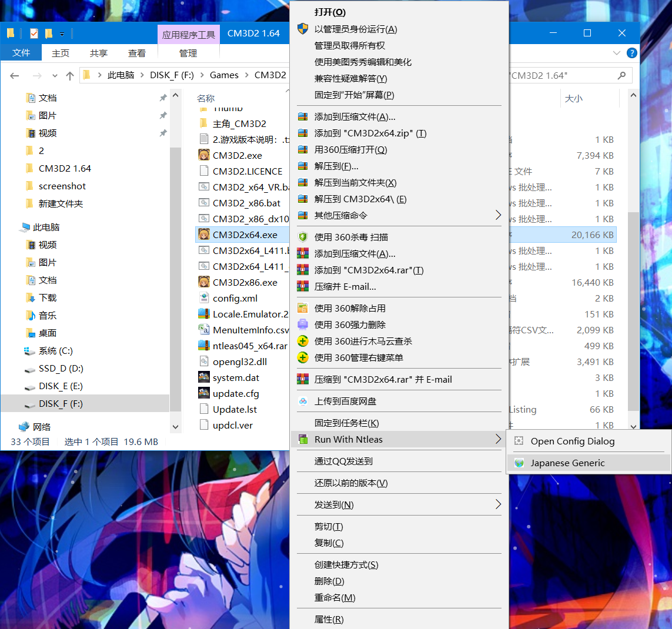Click WinRAR icon beside 压缩并 E-mail
The height and width of the screenshot is (629, 672).
303,286
